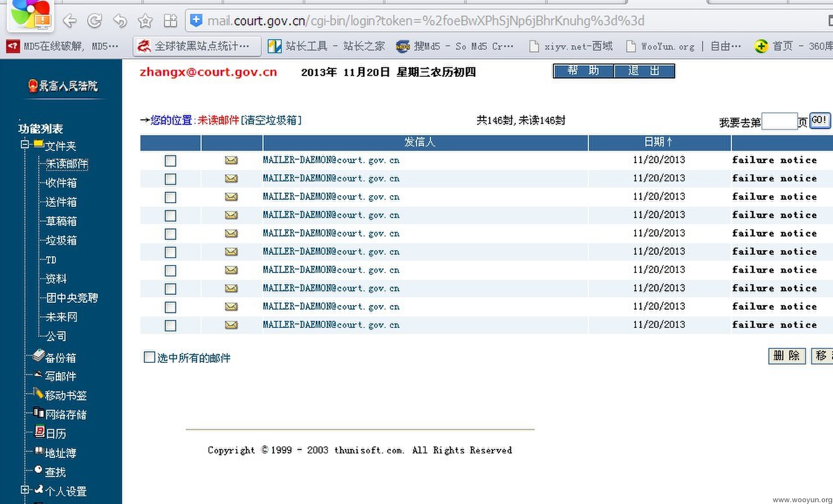
Task: Open envelope icon of first failure notice
Action: (x=231, y=160)
